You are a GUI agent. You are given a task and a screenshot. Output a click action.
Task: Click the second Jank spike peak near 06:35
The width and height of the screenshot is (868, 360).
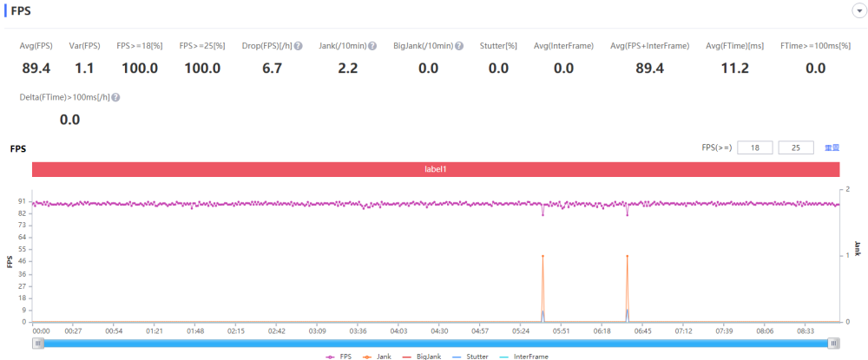[628, 256]
